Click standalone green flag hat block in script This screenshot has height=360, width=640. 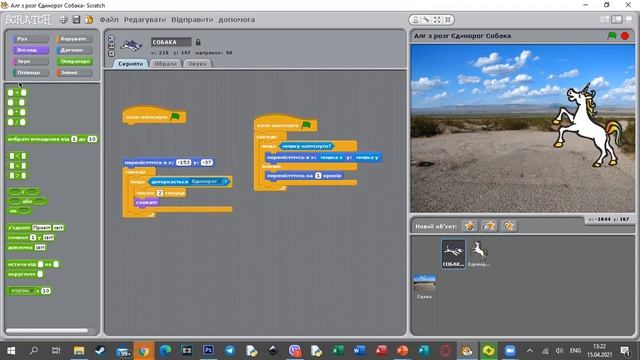(x=154, y=116)
